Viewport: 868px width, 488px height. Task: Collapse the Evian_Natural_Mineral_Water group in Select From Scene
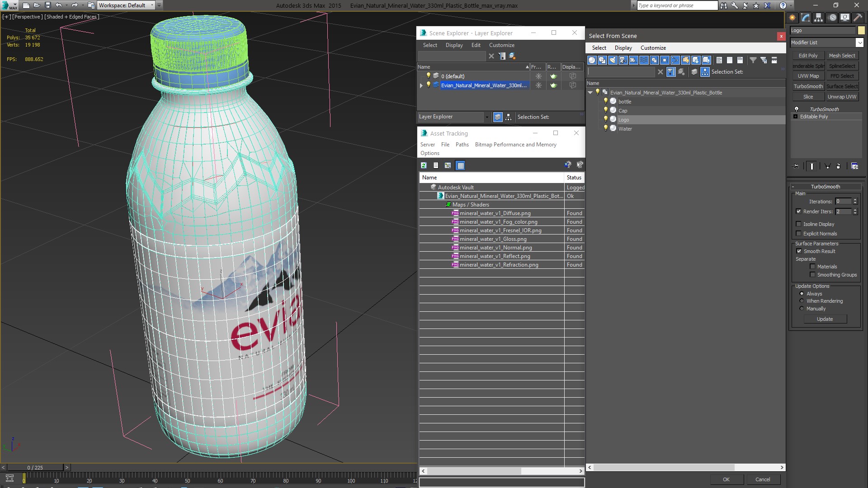point(590,92)
